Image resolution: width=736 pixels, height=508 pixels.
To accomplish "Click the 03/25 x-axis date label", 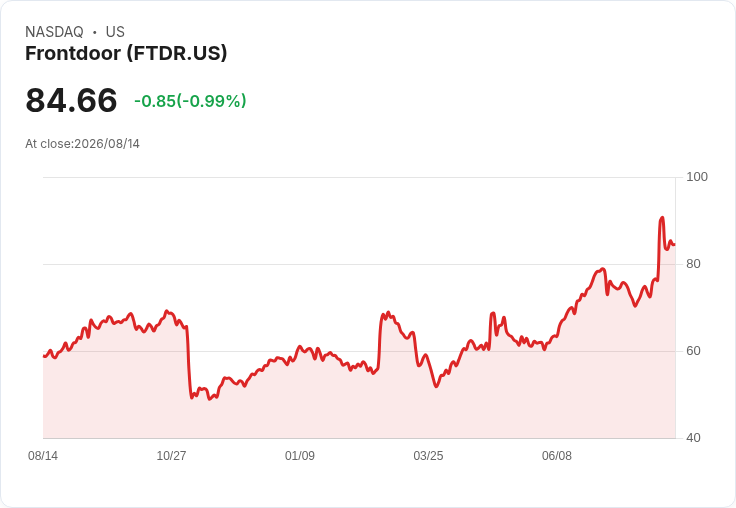I will pyautogui.click(x=428, y=456).
